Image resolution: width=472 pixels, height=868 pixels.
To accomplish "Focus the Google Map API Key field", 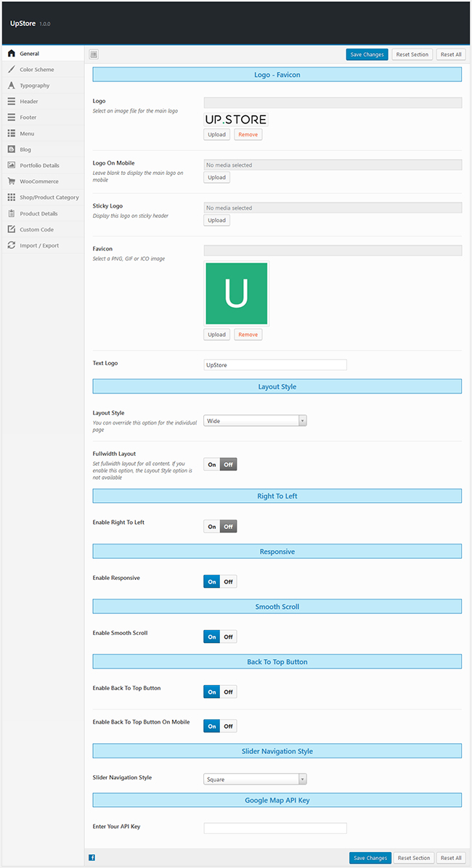I will click(275, 828).
